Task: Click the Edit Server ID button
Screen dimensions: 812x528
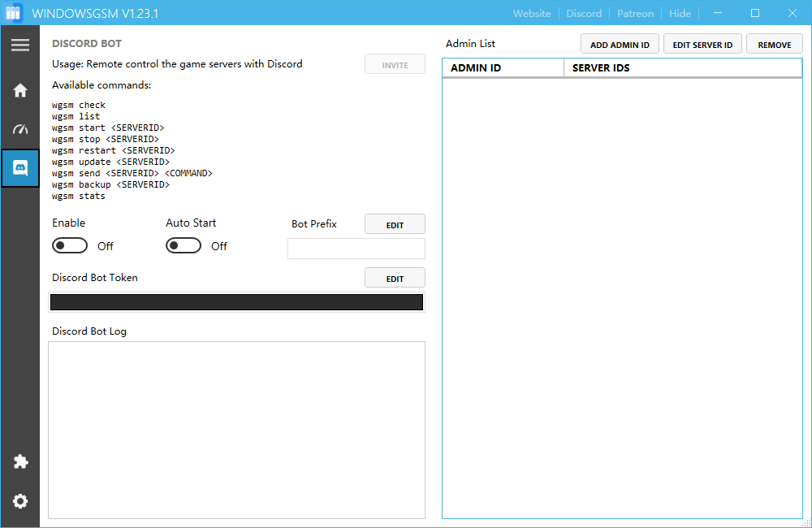Action: [702, 45]
